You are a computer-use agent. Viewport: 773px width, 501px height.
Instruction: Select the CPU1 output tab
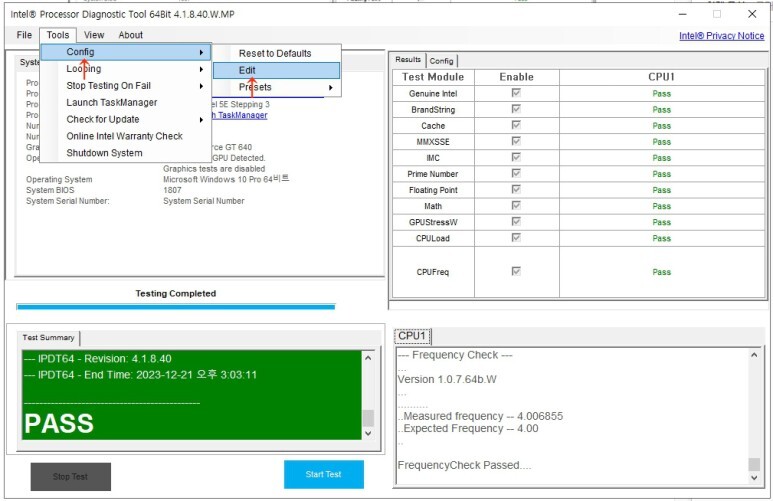(412, 336)
